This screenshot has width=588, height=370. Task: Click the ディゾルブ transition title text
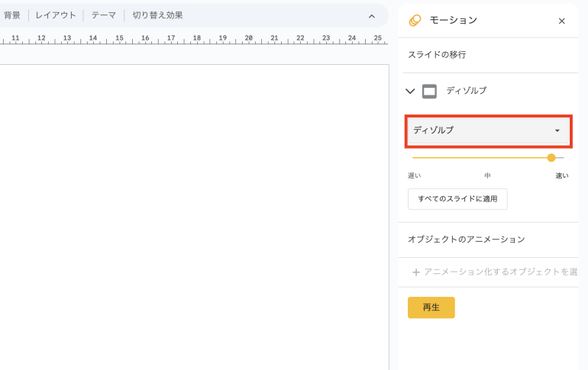point(466,91)
